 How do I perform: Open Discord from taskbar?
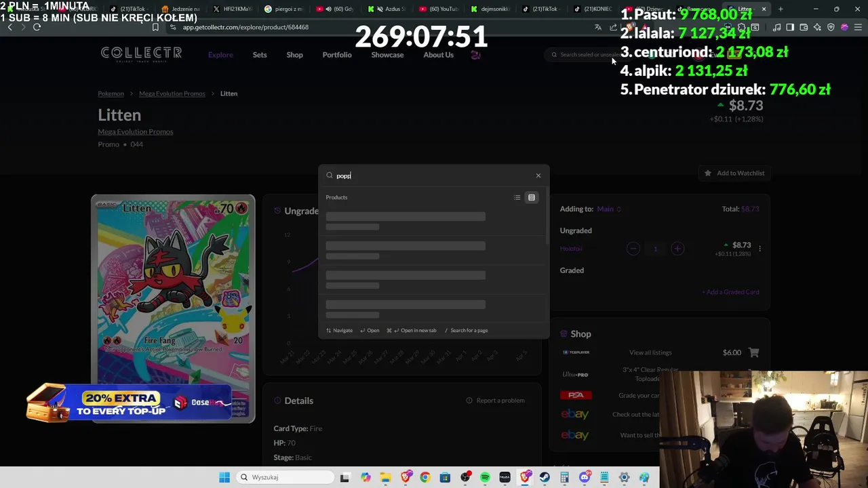[585, 477]
